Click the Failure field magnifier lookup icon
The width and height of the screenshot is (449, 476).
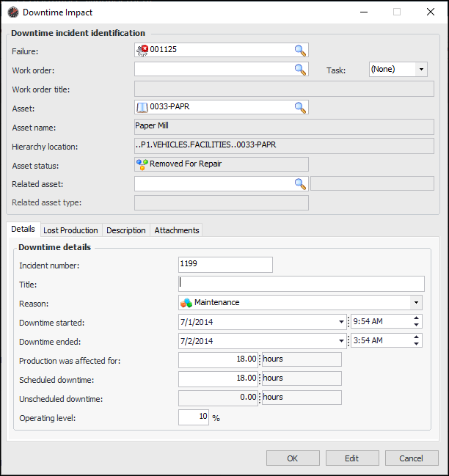point(300,50)
